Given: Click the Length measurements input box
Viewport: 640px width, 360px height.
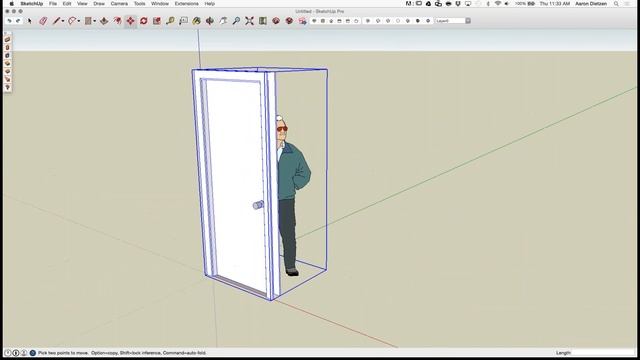Looking at the screenshot, I should [603, 353].
